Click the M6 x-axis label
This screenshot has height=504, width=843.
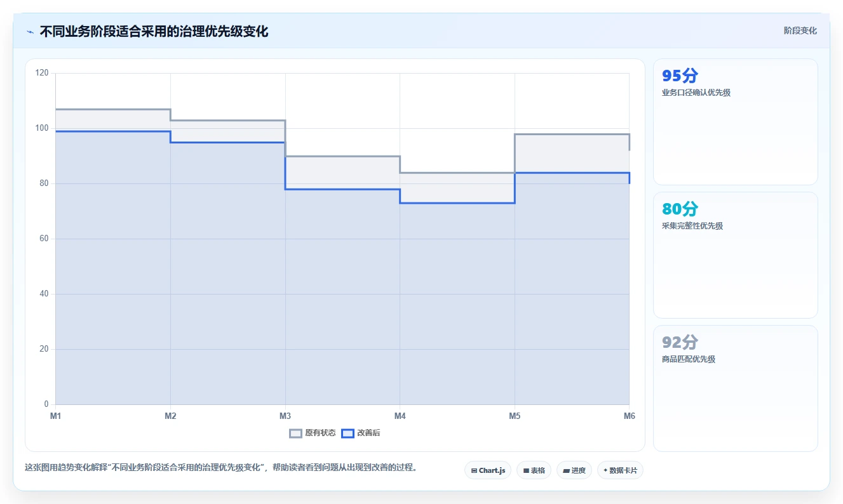tap(630, 416)
